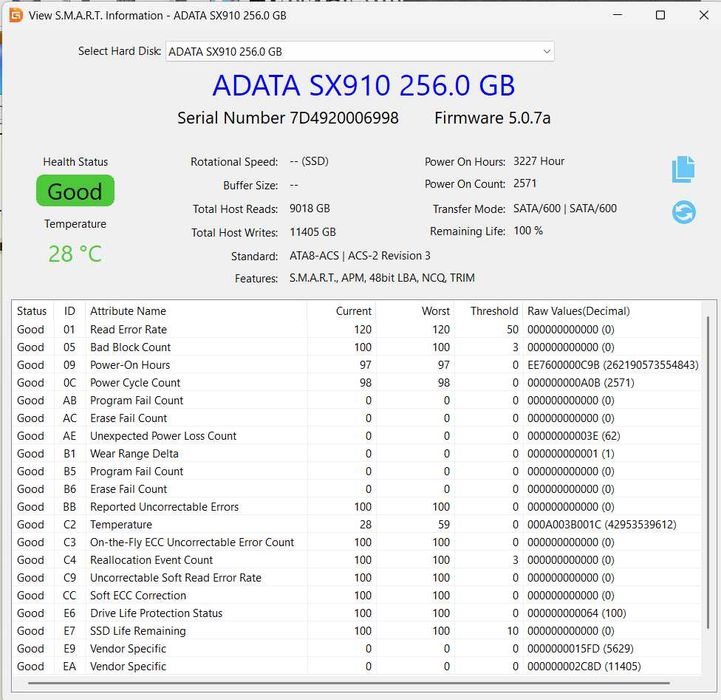The height and width of the screenshot is (700, 721).
Task: Select the Unexpected Power Loss Count row
Action: tap(357, 436)
